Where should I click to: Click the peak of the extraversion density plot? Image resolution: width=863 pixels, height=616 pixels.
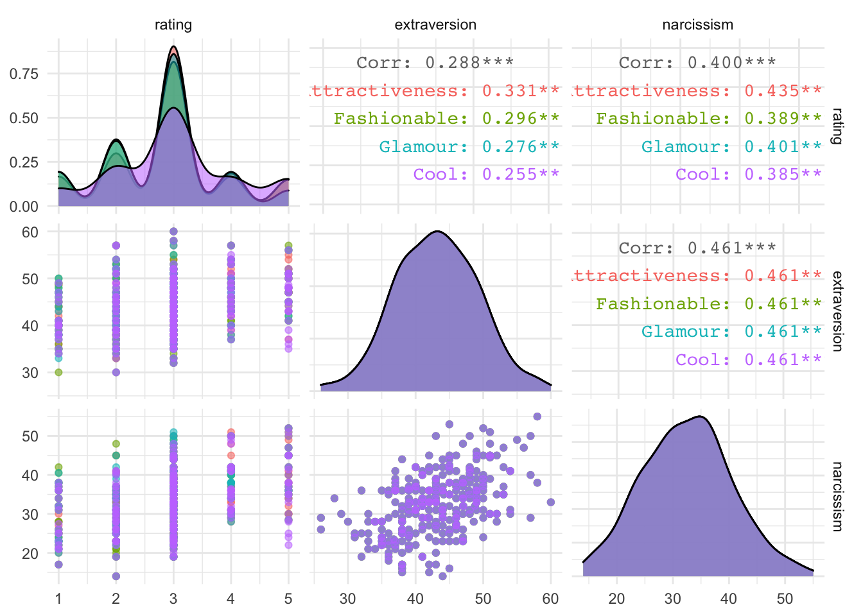pyautogui.click(x=437, y=231)
